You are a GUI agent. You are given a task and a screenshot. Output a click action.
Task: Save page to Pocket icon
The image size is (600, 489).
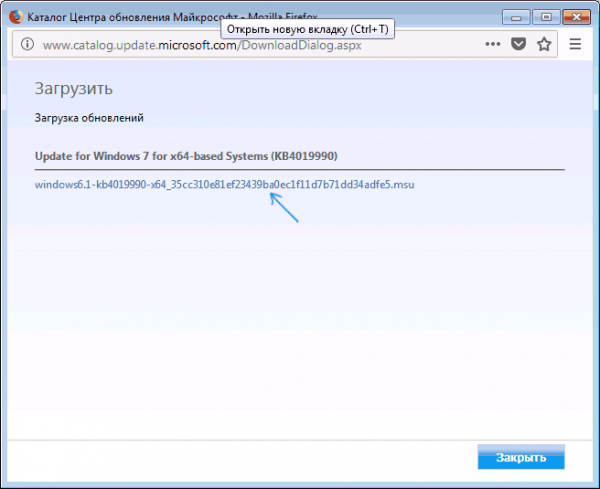[x=518, y=44]
